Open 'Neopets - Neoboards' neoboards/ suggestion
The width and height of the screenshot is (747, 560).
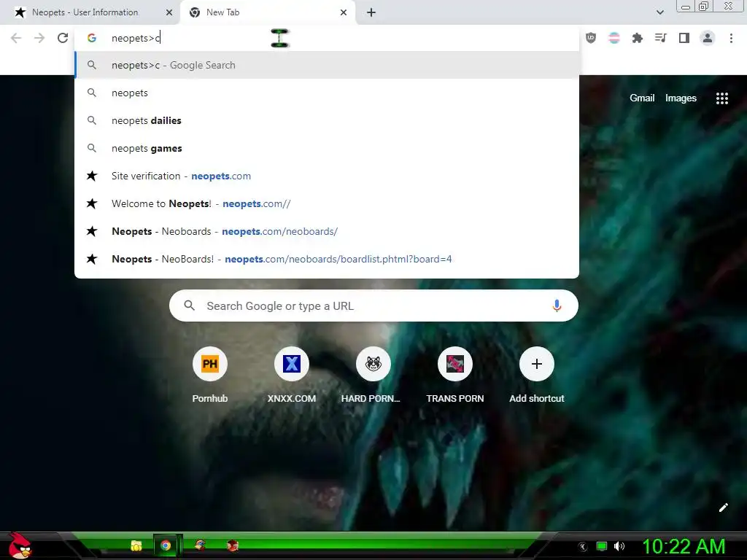tap(327, 231)
